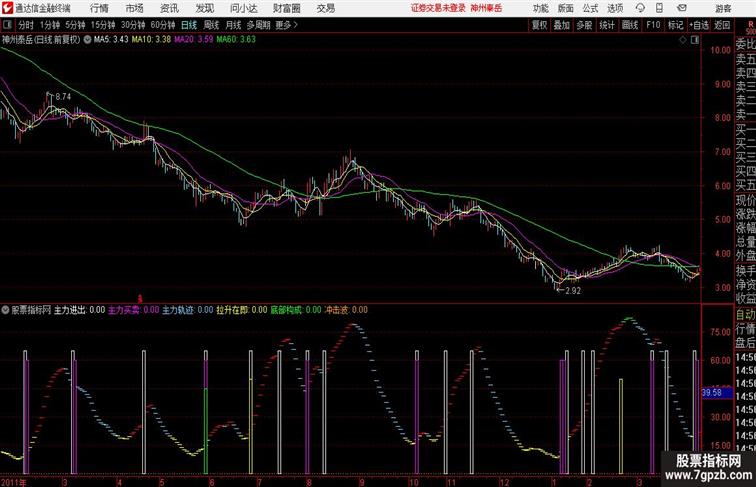This screenshot has height=487, width=756.
Task: Select the 月线 monthly chart tab
Action: tap(233, 25)
